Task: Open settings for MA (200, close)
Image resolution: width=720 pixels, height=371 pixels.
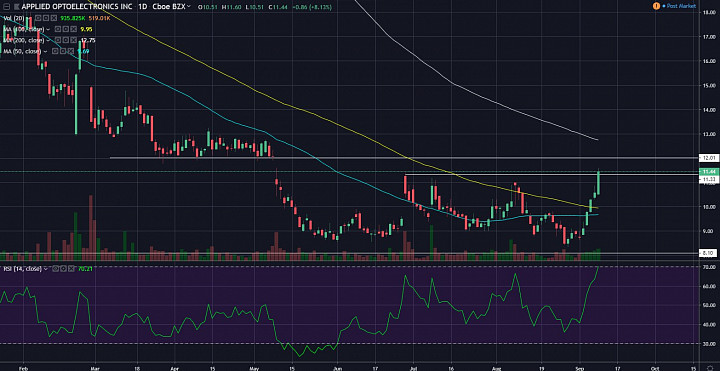Action: click(x=66, y=40)
